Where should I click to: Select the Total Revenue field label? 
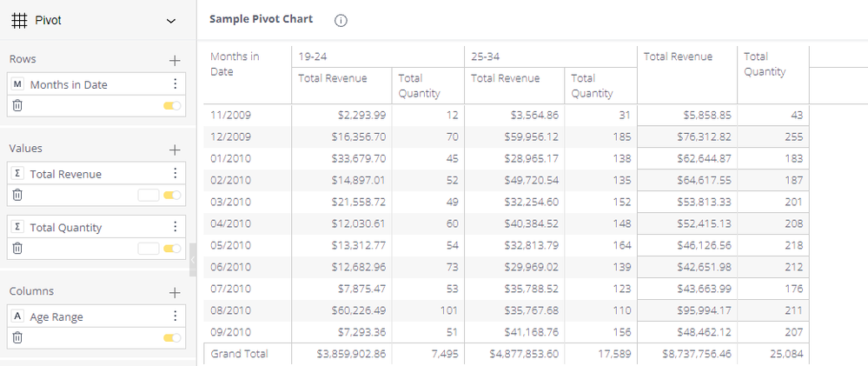tap(65, 174)
